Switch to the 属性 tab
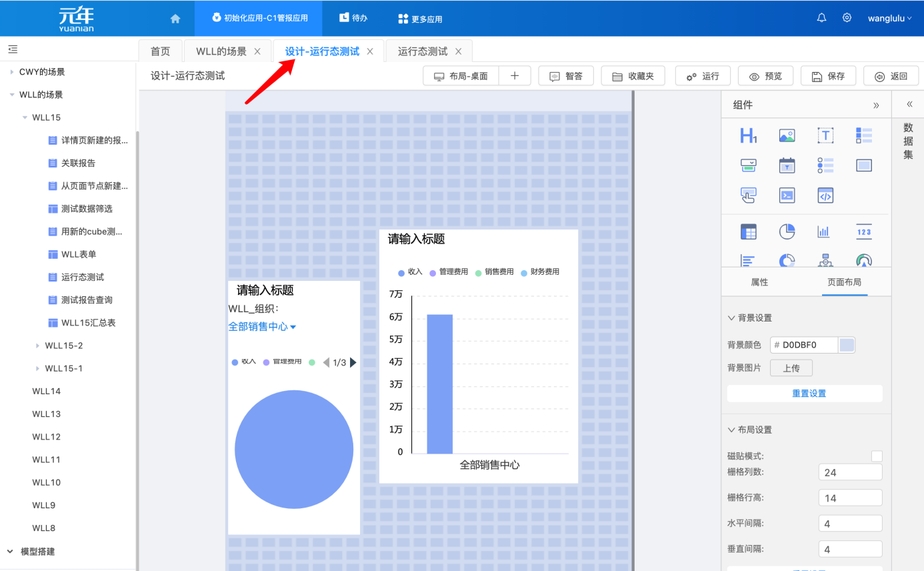Screen dimensions: 924x571 (759, 282)
